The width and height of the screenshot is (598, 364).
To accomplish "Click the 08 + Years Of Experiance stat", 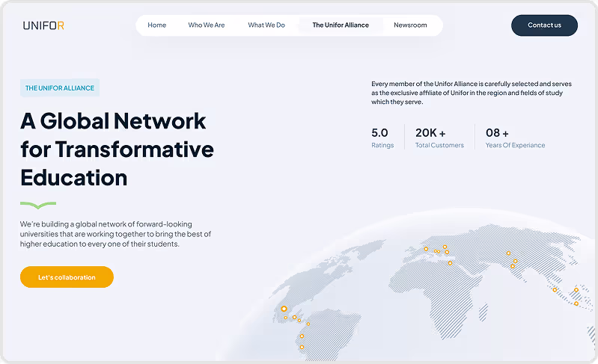I will [515, 138].
